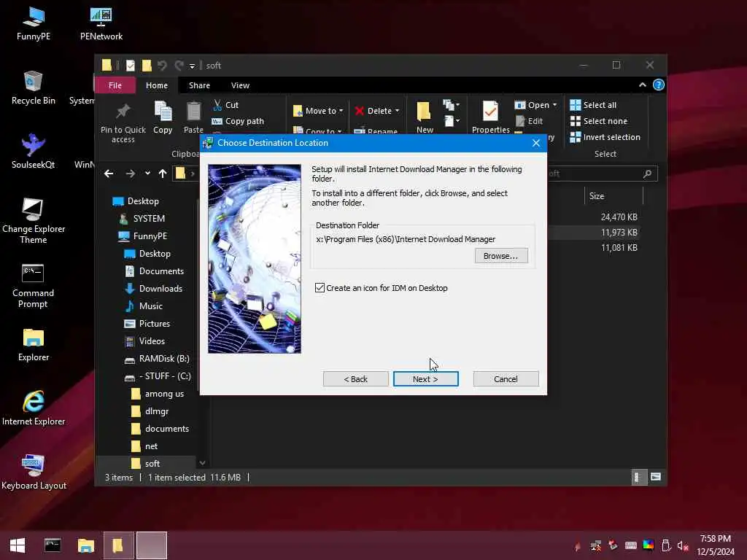Click Edit in the ribbon

tap(529, 121)
